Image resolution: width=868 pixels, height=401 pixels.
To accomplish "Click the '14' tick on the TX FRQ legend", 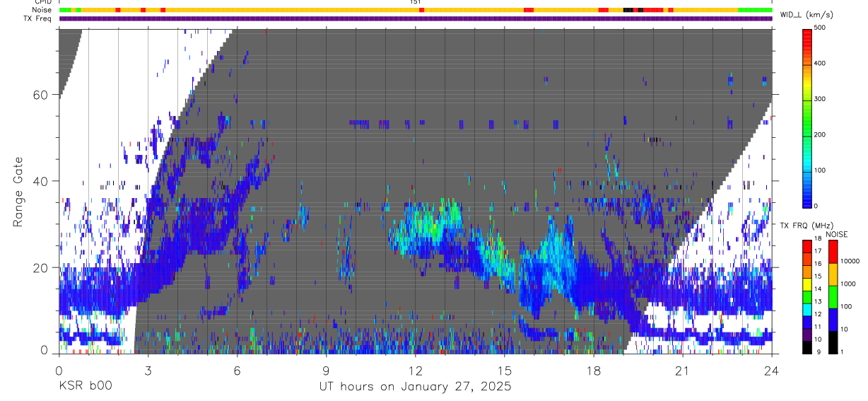I will coord(818,289).
